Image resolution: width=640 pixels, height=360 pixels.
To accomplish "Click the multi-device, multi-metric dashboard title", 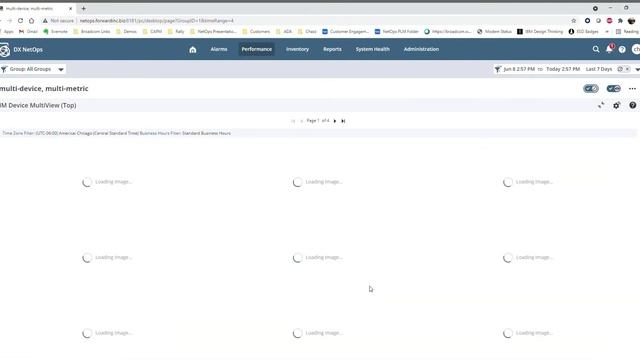I will pyautogui.click(x=44, y=89).
